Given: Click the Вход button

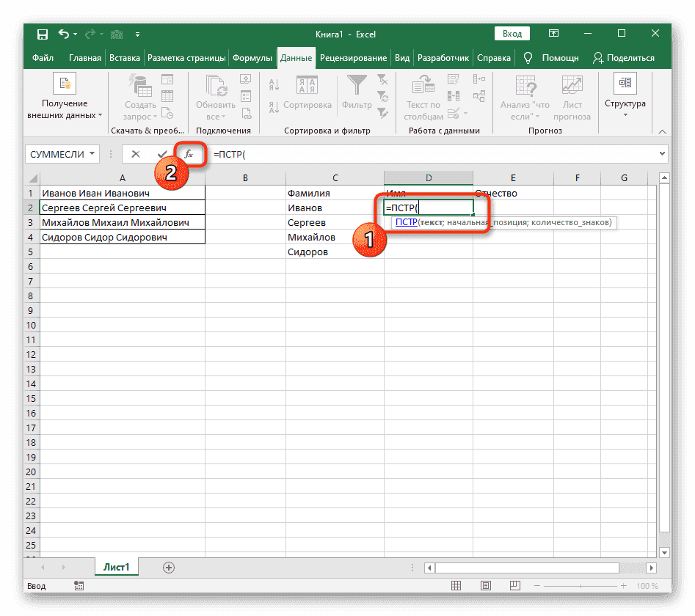Looking at the screenshot, I should click(x=512, y=33).
